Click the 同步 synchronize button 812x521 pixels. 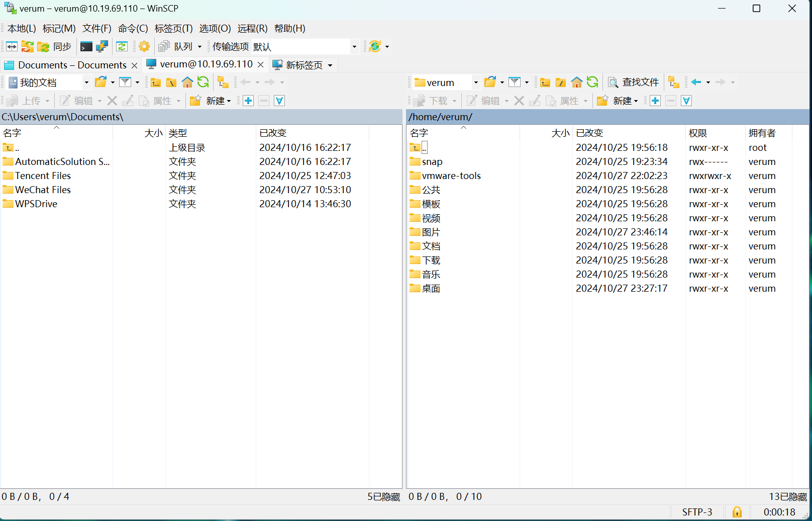tap(55, 47)
